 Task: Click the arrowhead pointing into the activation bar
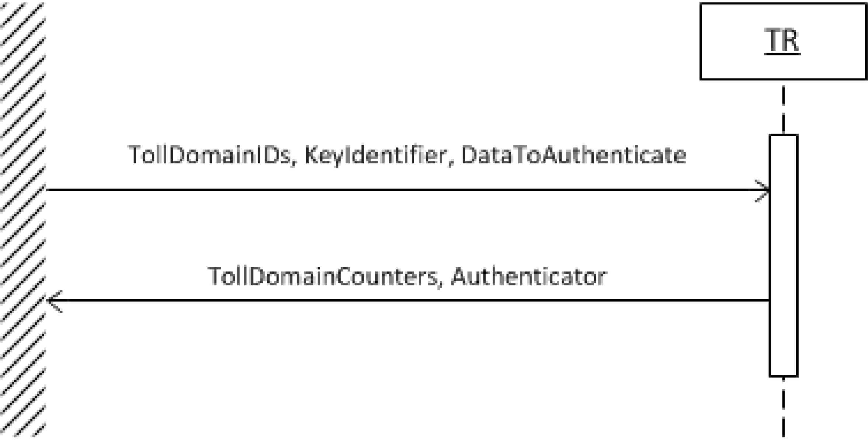tap(762, 191)
